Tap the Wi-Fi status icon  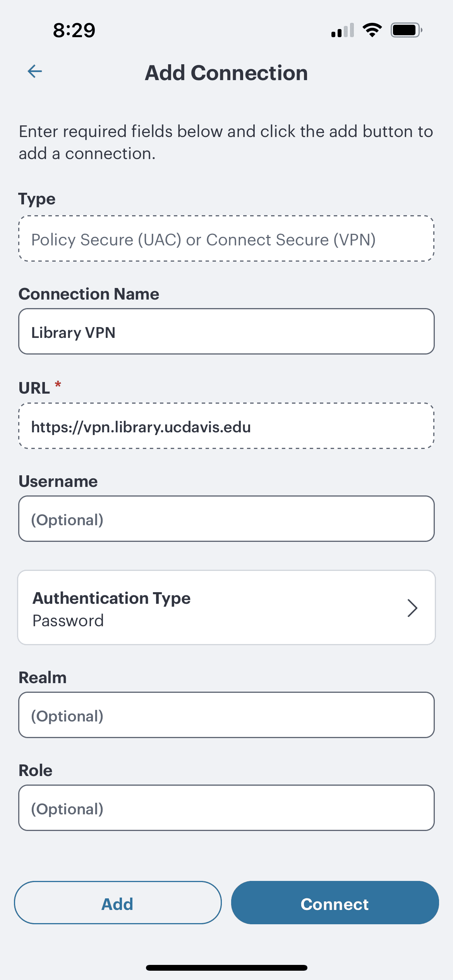point(372,30)
